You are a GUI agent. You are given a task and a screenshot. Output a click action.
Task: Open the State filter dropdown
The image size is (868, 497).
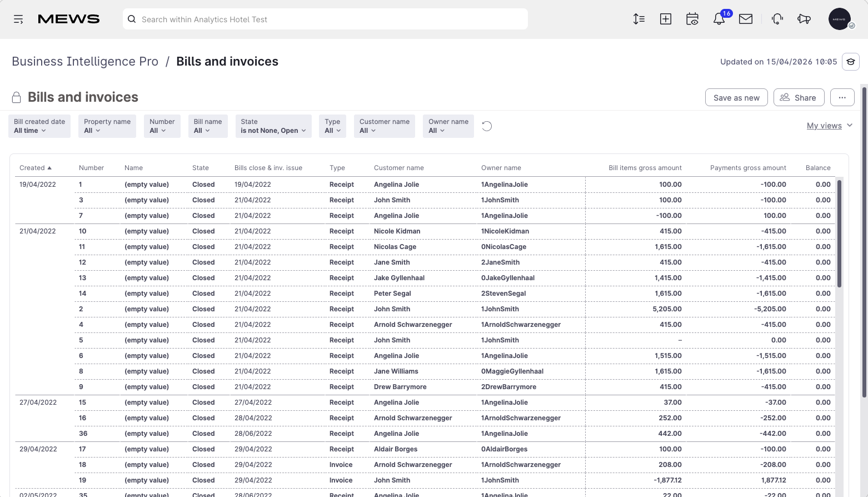click(x=273, y=126)
